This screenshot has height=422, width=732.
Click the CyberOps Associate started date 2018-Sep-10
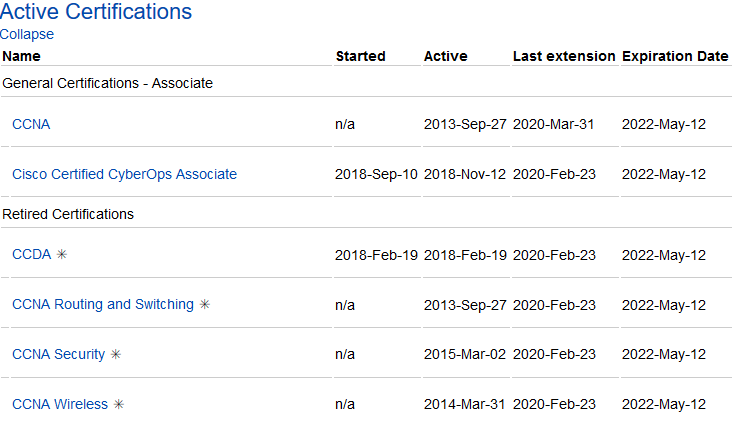(376, 174)
